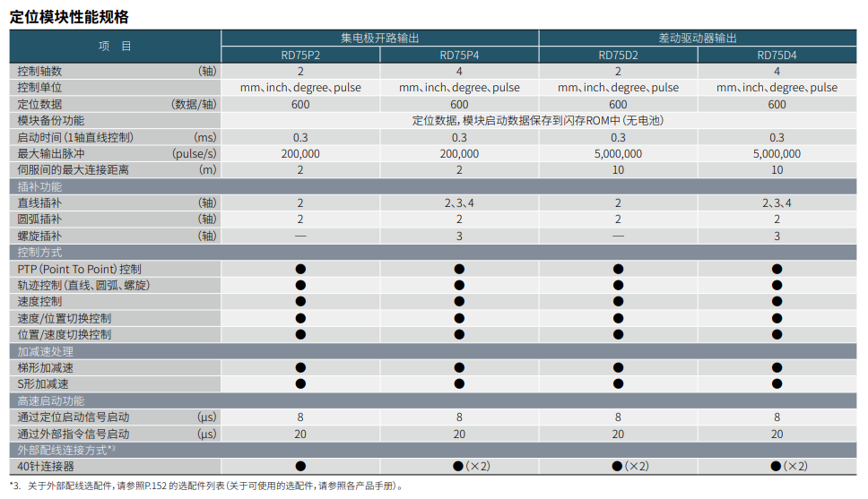Click 螺旋插补 value 3 for RD75D4
868x499 pixels.
coord(777,236)
